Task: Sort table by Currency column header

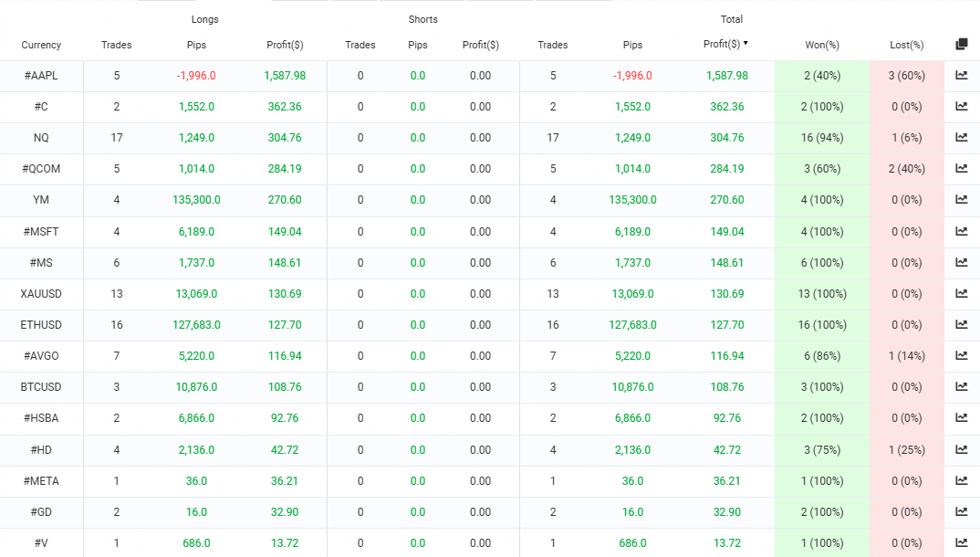Action: point(41,45)
